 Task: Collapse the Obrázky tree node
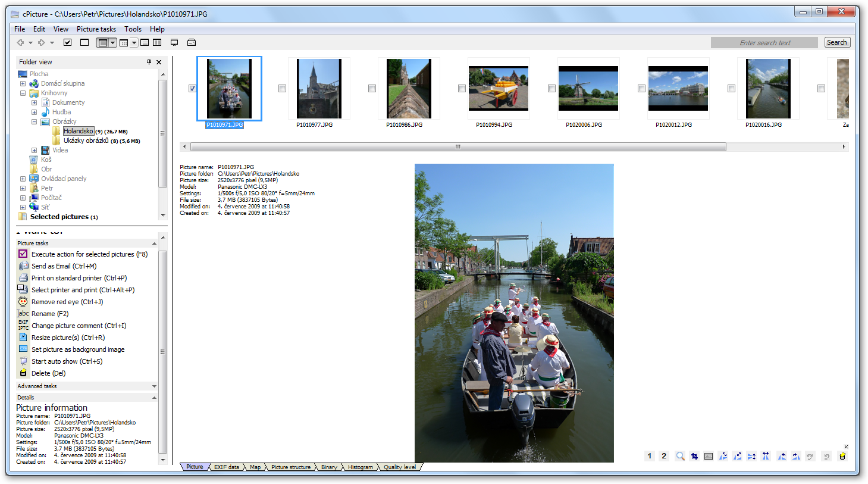(34, 121)
